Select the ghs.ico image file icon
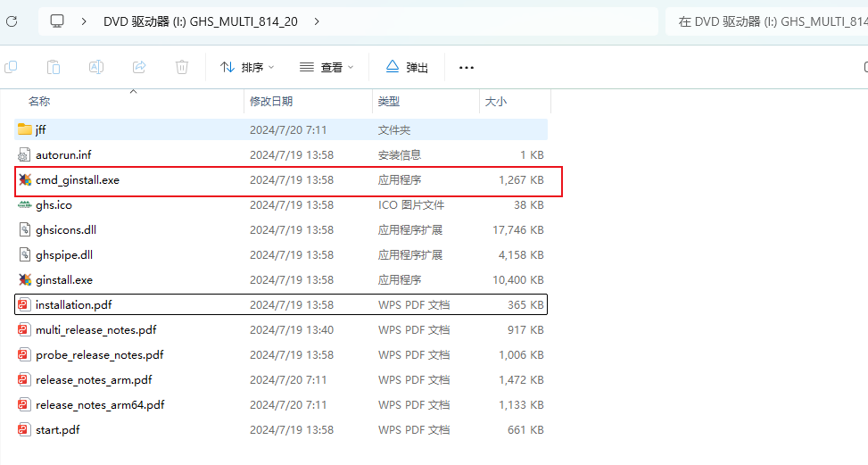 pyautogui.click(x=25, y=204)
